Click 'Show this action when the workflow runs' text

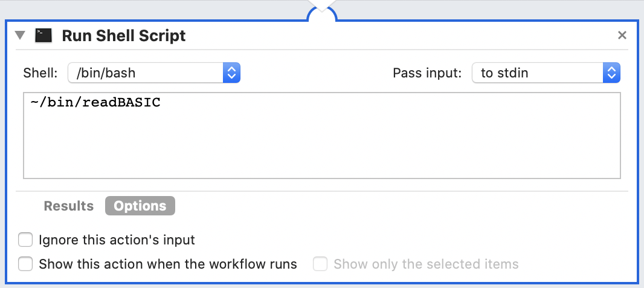[168, 264]
